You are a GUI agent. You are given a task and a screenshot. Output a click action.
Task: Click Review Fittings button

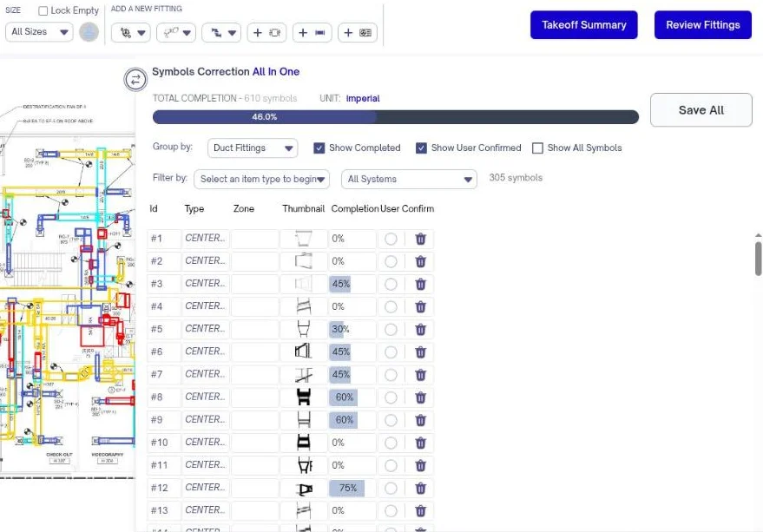pos(702,25)
